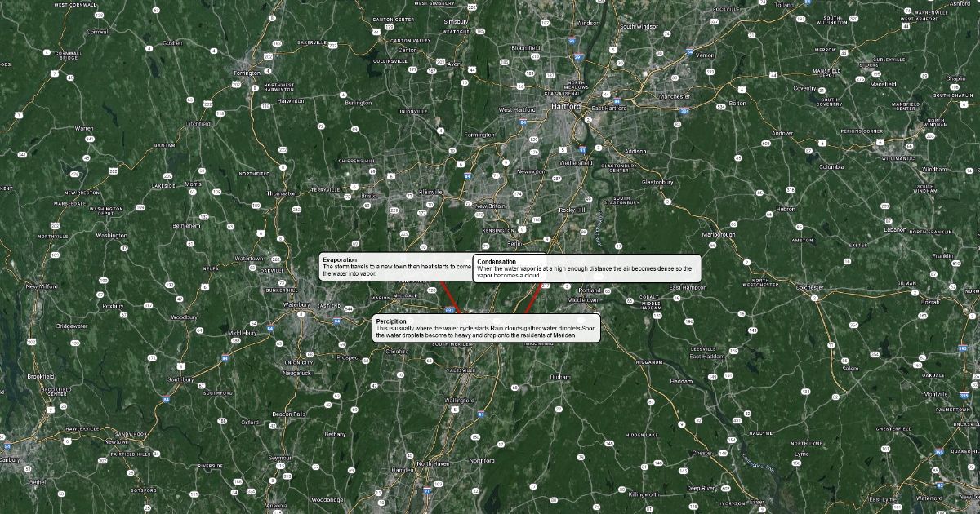Select the Torrington label on the map
This screenshot has width=980, height=514.
[x=246, y=73]
